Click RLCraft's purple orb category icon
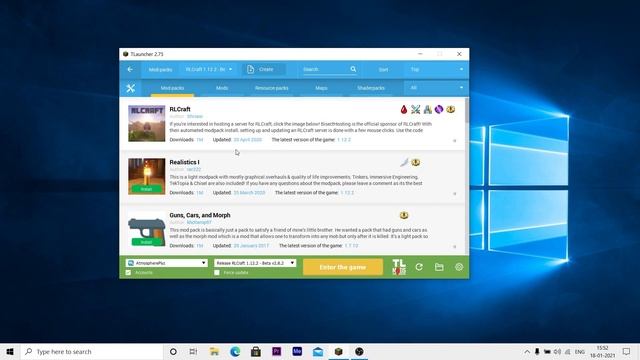Viewport: 640px width, 360px height. (439, 109)
